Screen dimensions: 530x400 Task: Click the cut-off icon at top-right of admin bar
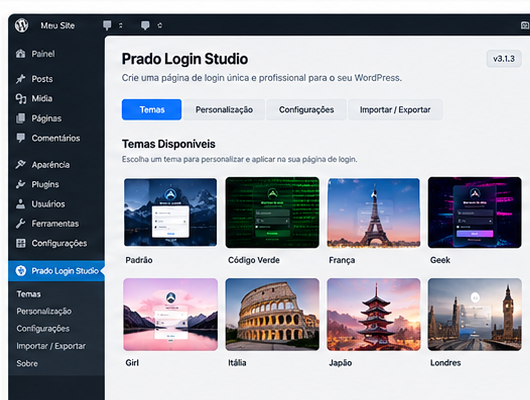(x=525, y=25)
